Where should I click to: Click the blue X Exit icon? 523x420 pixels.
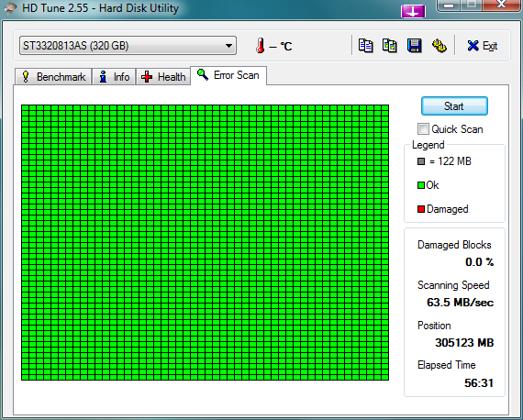473,46
